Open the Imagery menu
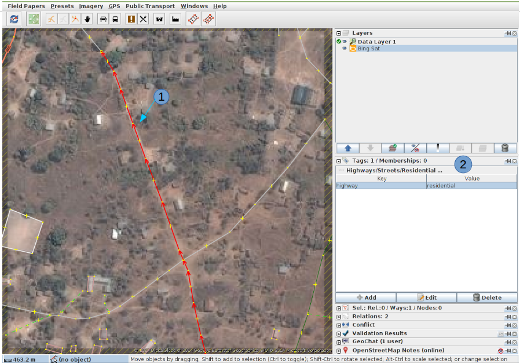520x364 pixels. click(91, 6)
